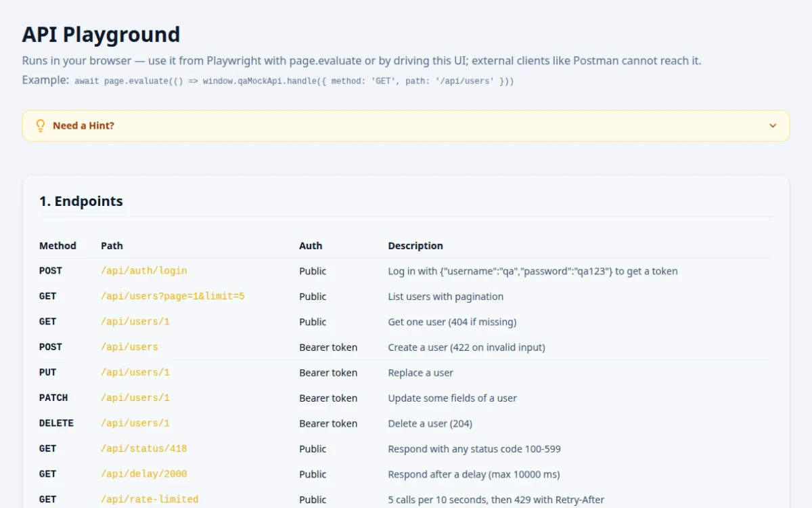This screenshot has width=812, height=508.
Task: Select path /api/users?page=1&limit=5
Action: (173, 296)
